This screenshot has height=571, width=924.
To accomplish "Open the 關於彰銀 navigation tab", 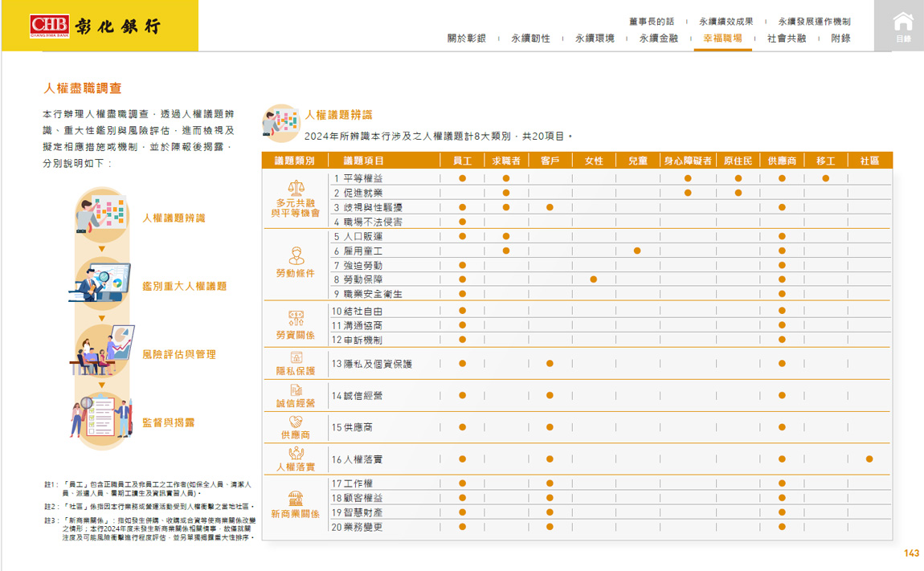I will click(x=467, y=39).
